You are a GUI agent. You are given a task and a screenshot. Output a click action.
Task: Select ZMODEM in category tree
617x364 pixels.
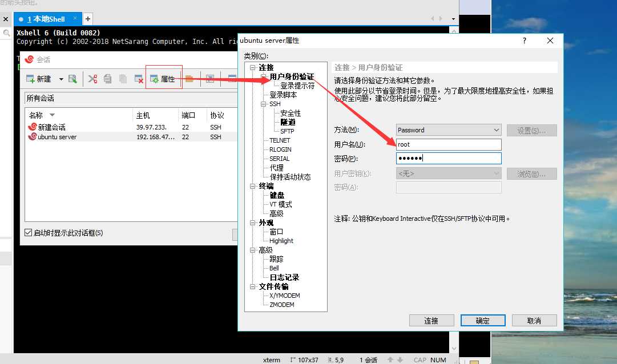[282, 305]
